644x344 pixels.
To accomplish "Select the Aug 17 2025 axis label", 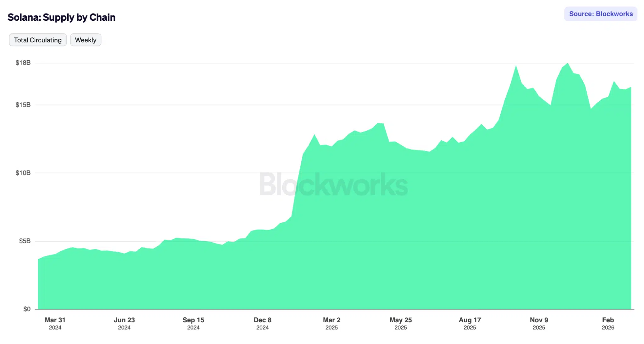I will [470, 323].
